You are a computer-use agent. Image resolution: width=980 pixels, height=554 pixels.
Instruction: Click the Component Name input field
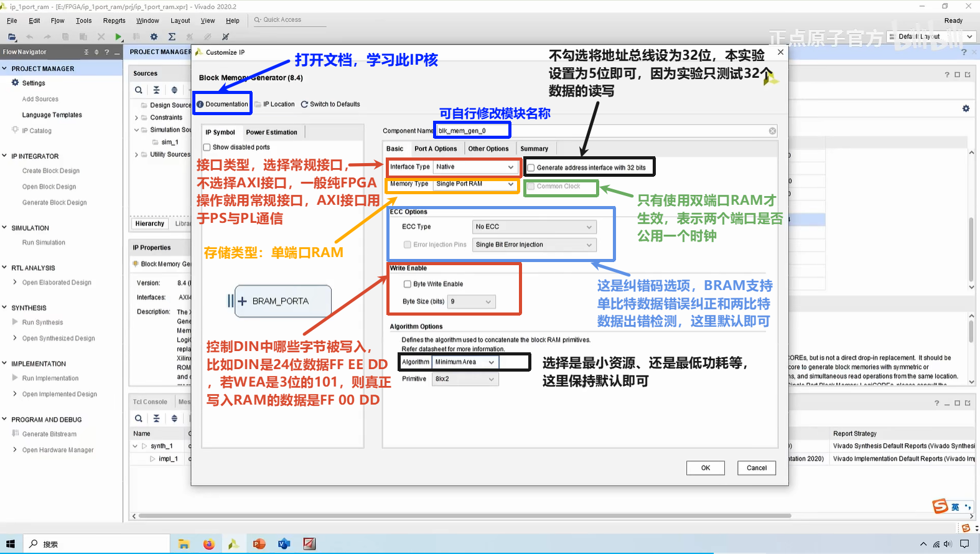coord(605,131)
